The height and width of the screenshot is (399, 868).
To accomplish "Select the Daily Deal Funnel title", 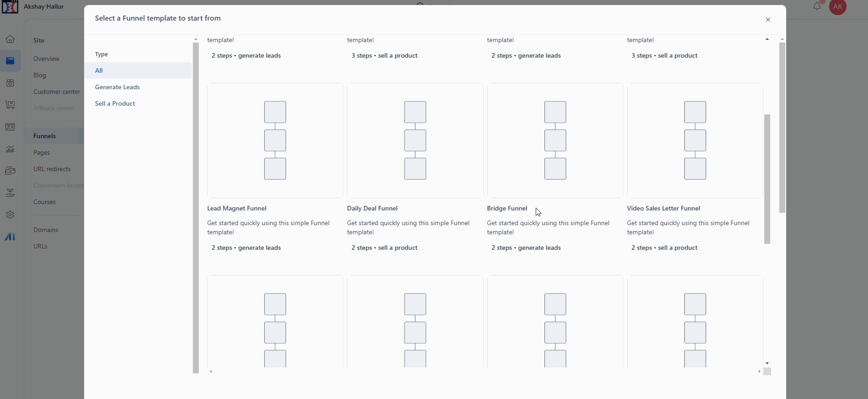I will click(x=372, y=208).
